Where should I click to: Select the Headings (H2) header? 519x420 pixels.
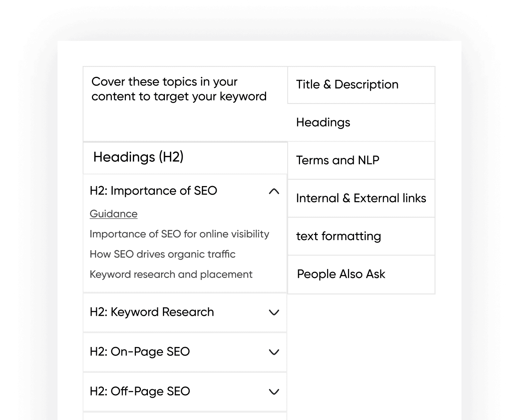138,157
